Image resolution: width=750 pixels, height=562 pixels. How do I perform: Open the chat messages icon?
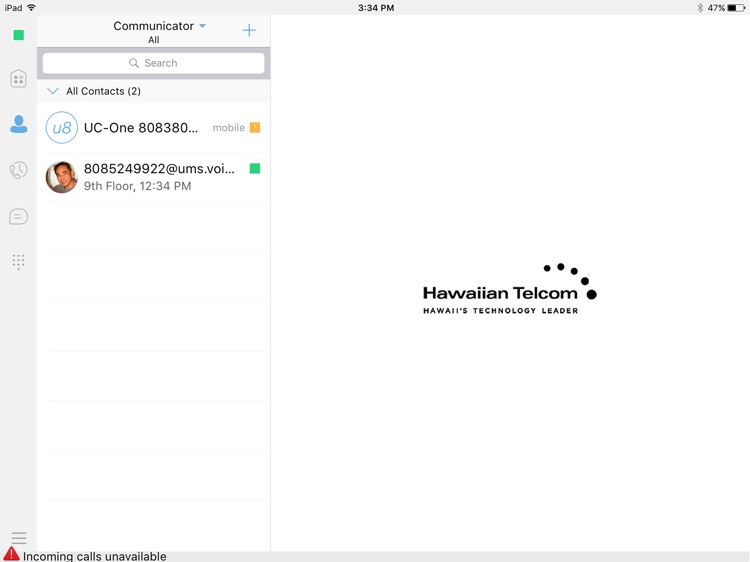18,217
